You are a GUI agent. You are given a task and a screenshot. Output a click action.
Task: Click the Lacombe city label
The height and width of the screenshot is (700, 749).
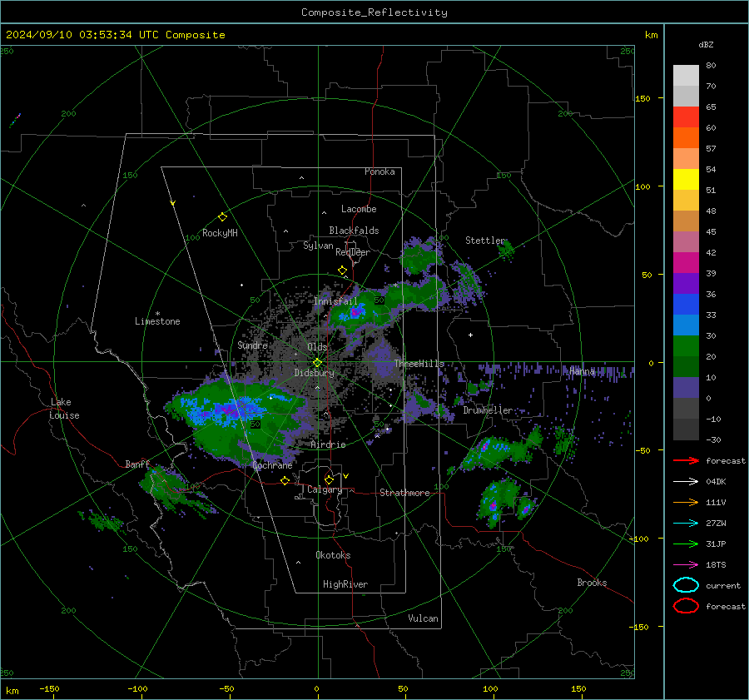tap(359, 209)
